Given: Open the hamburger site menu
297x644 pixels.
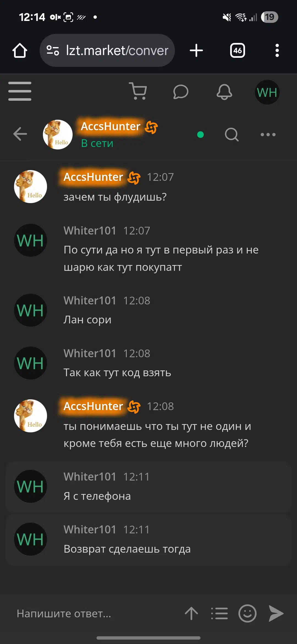Looking at the screenshot, I should (x=20, y=91).
